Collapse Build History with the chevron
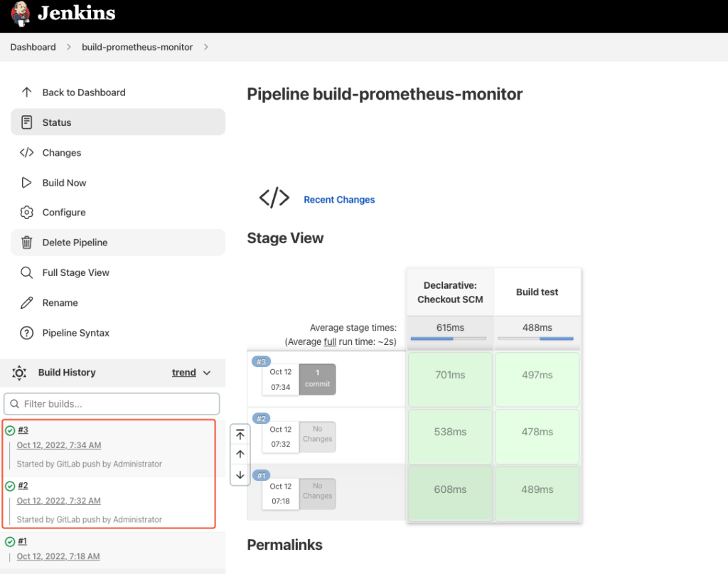The width and height of the screenshot is (728, 574). pos(207,373)
